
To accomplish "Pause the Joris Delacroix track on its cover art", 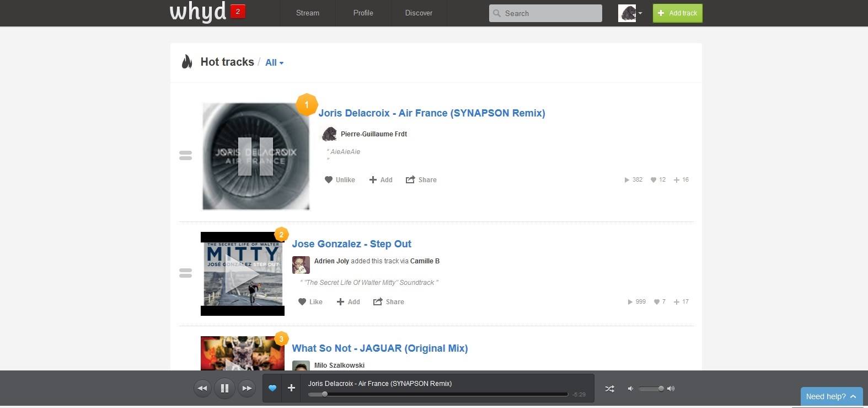I will click(256, 156).
